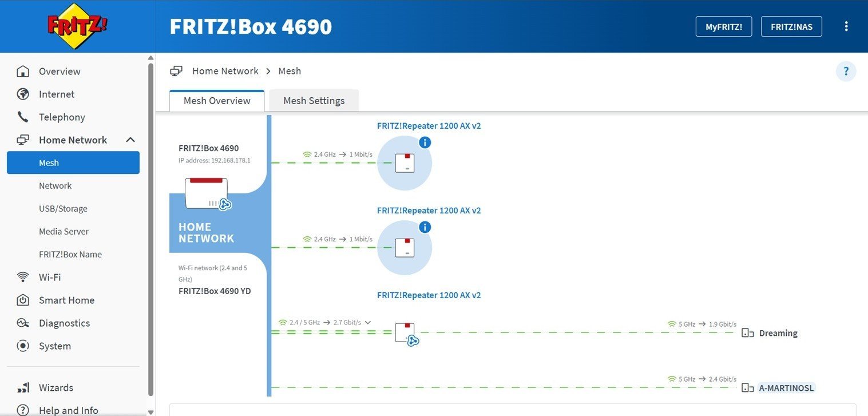Open the Dreaming device link

pyautogui.click(x=778, y=333)
